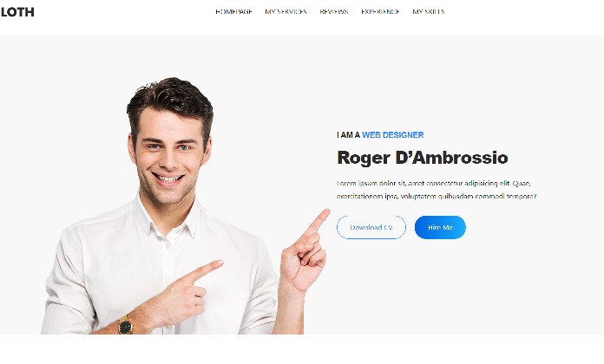Click the man's white shirt collar
The width and height of the screenshot is (604, 364).
pyautogui.click(x=167, y=218)
